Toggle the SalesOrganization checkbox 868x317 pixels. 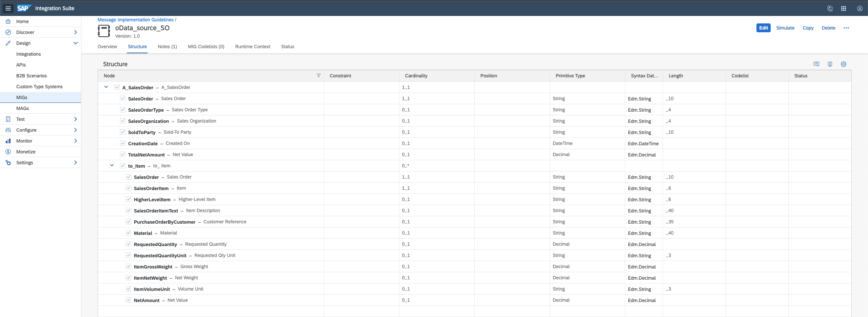click(x=123, y=121)
